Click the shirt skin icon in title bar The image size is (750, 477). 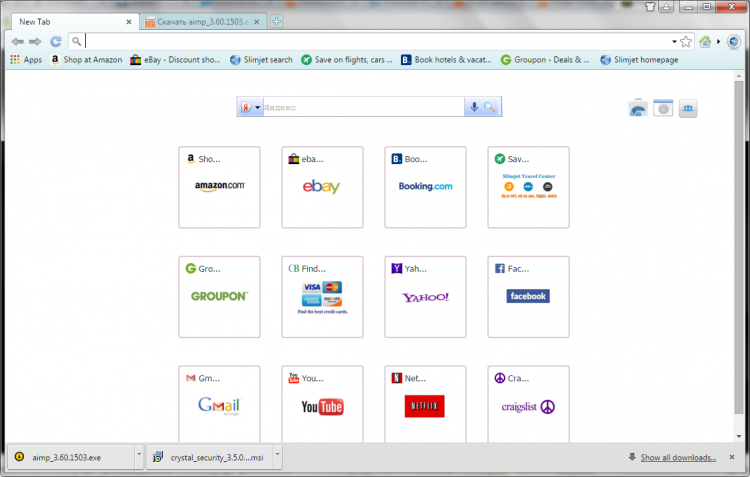coord(650,6)
